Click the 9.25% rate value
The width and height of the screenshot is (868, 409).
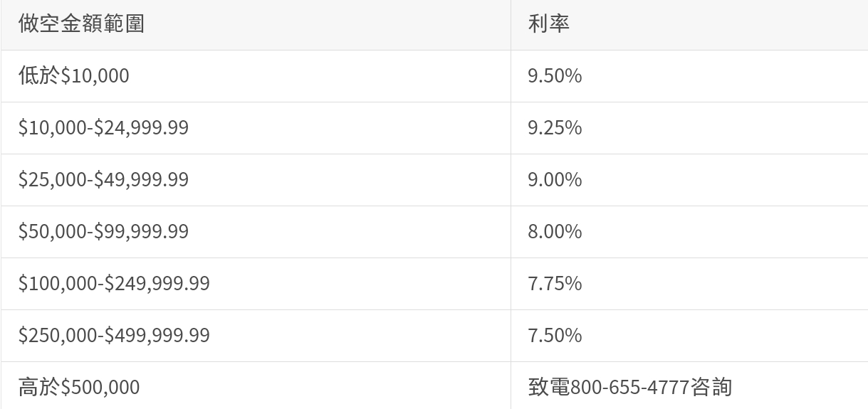pyautogui.click(x=555, y=127)
